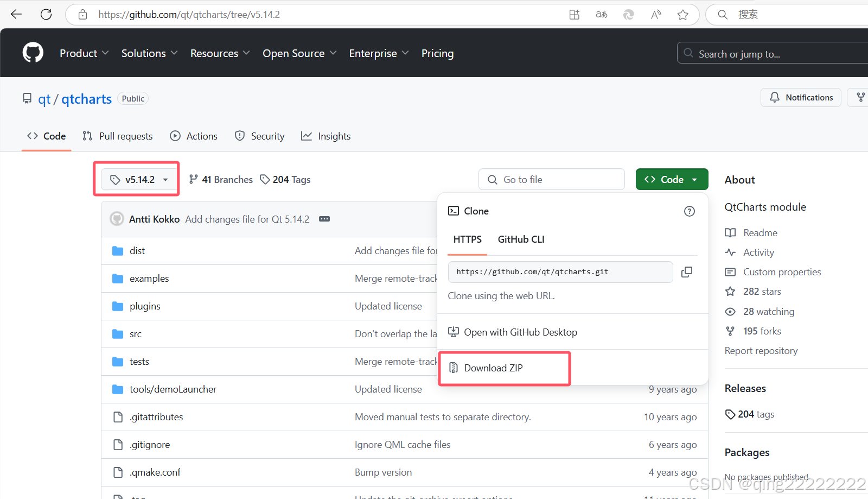The image size is (868, 499).
Task: Switch to the Pull requests tab
Action: pos(118,136)
